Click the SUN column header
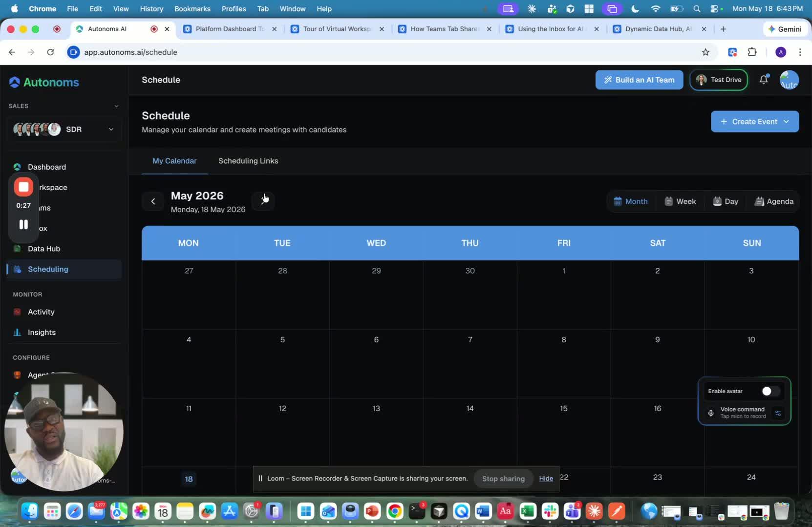 point(751,243)
